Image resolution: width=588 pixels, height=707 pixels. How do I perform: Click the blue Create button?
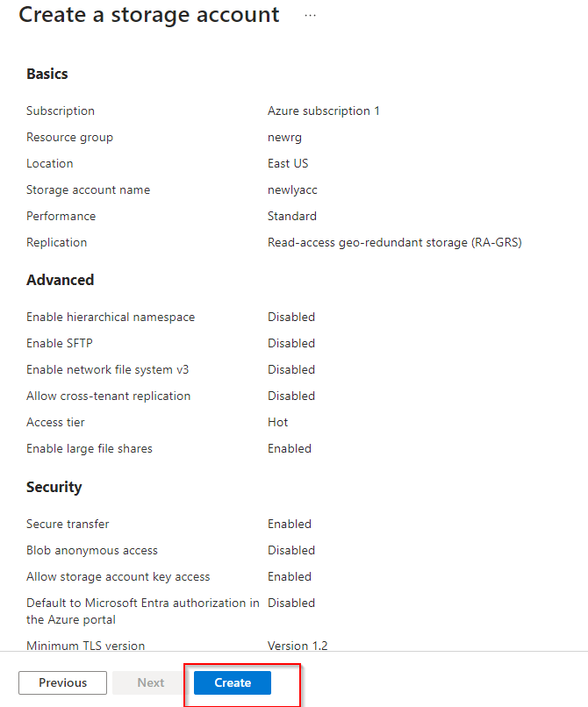coord(233,682)
